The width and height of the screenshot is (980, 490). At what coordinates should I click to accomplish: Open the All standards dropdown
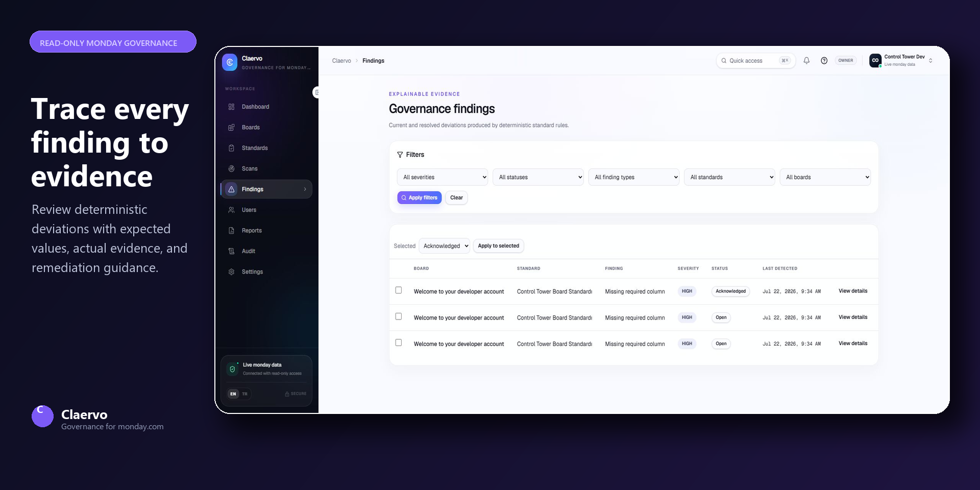[729, 177]
